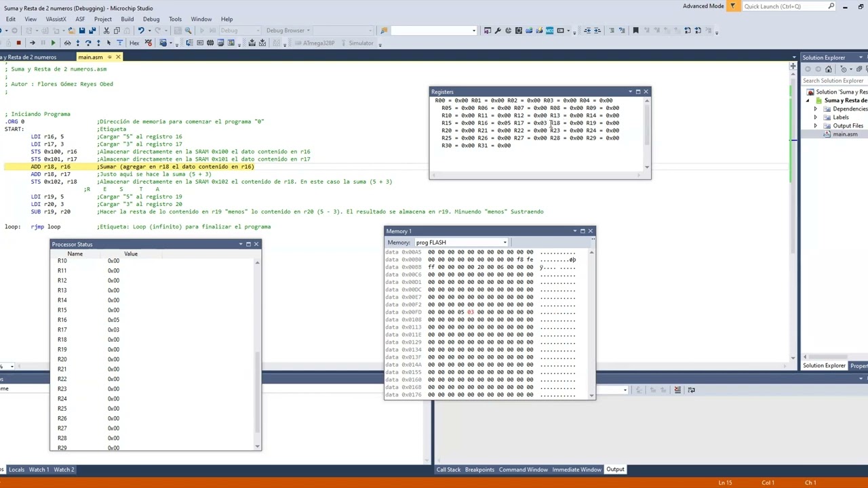868x488 pixels.
Task: Switch to the Command Window tab
Action: tap(523, 469)
